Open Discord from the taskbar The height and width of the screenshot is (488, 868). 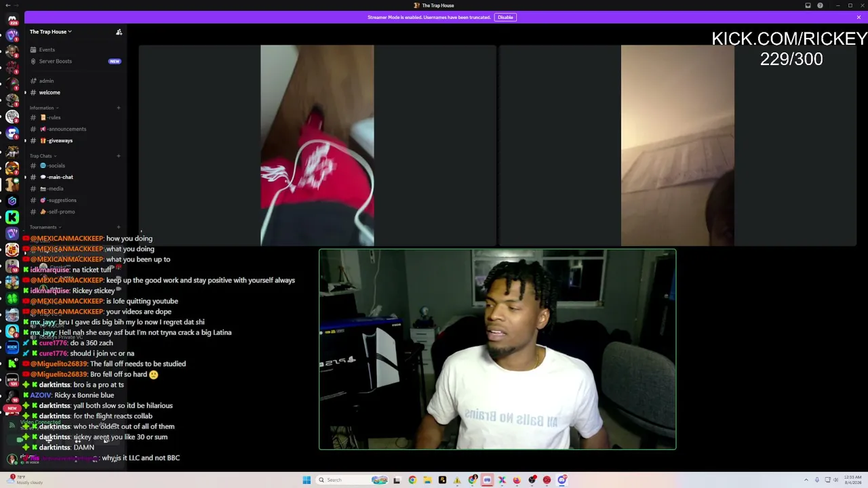pyautogui.click(x=562, y=480)
